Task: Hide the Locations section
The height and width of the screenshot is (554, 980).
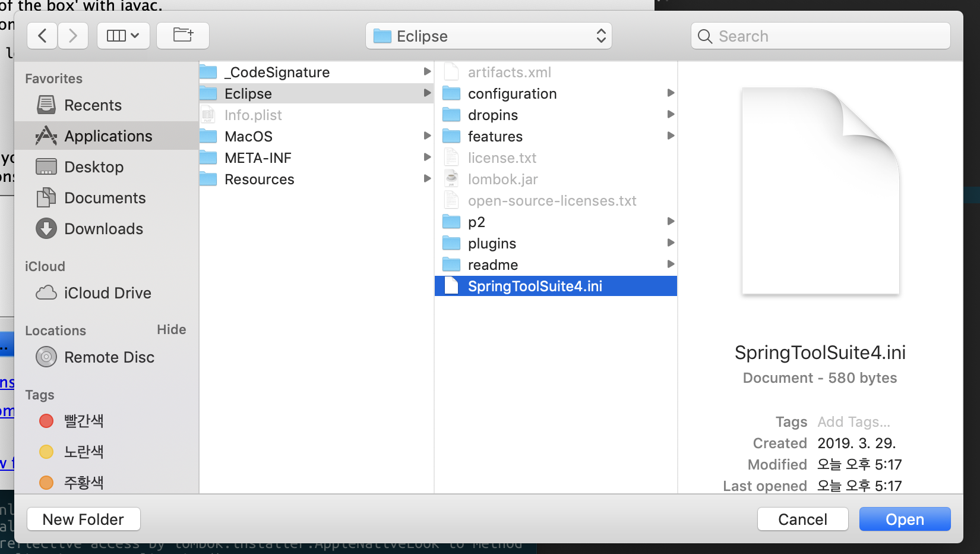Action: [171, 329]
